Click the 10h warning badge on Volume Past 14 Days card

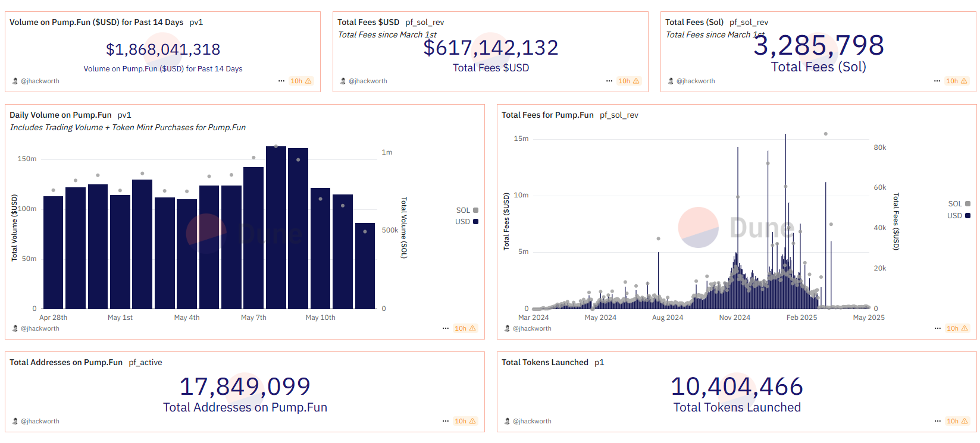[301, 81]
